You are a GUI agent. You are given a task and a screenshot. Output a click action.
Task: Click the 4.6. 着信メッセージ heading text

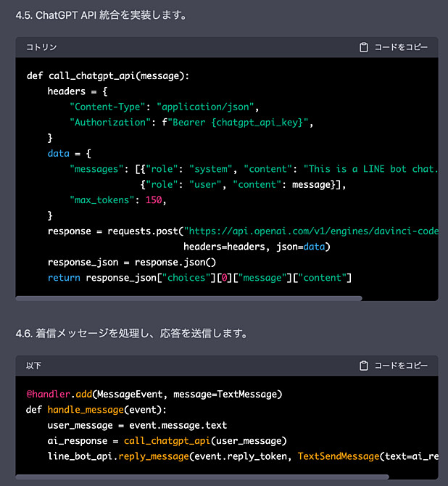coord(132,334)
